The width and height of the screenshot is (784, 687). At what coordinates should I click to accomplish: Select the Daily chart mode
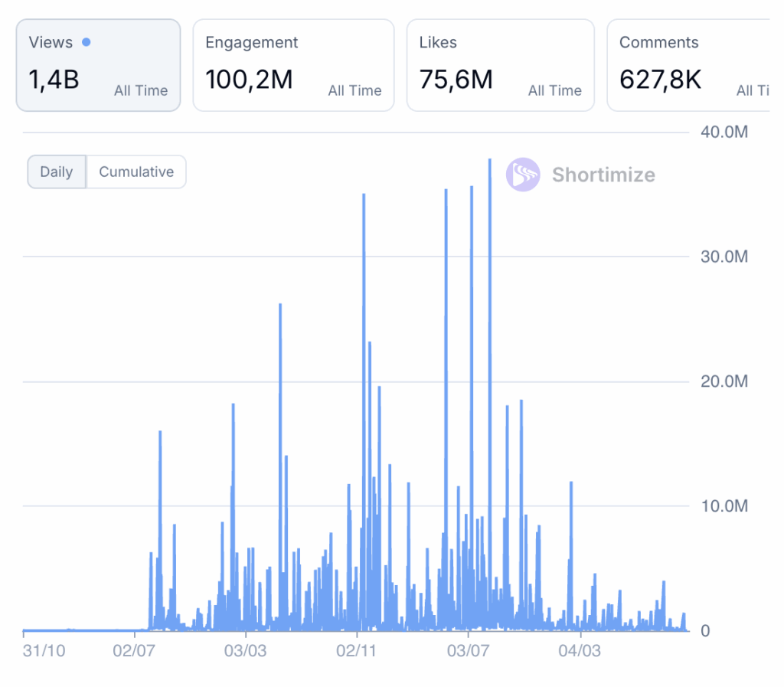pos(57,172)
